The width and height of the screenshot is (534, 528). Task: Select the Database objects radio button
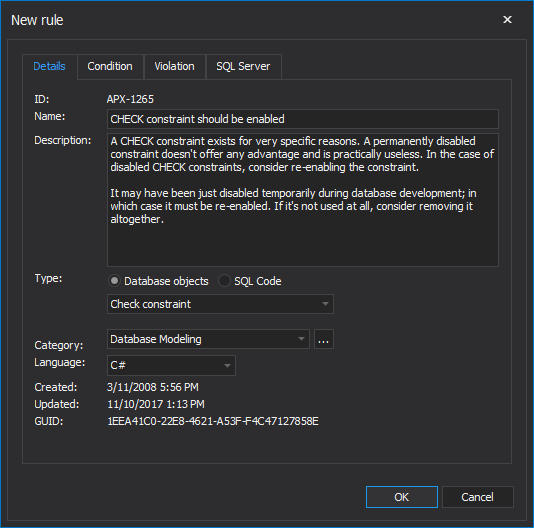click(x=114, y=281)
